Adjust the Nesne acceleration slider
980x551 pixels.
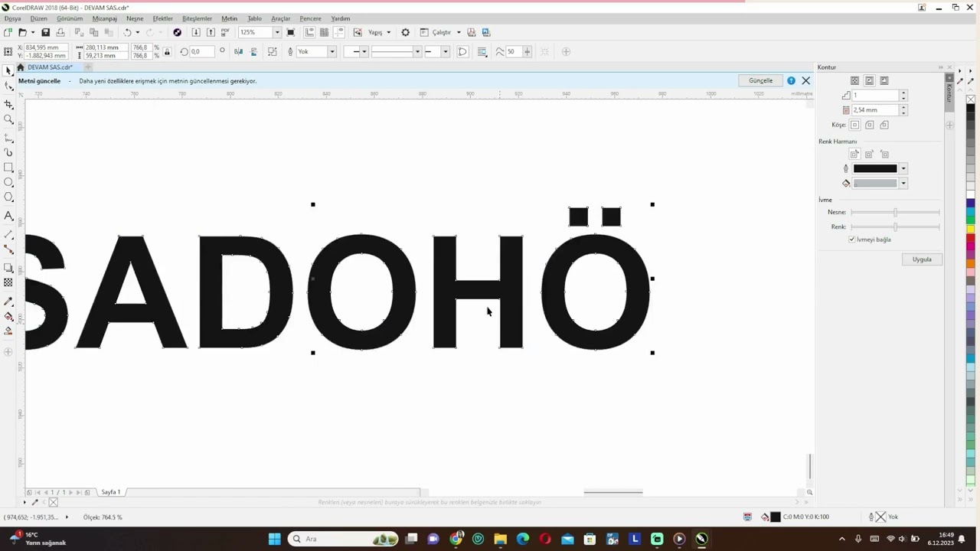(x=895, y=212)
